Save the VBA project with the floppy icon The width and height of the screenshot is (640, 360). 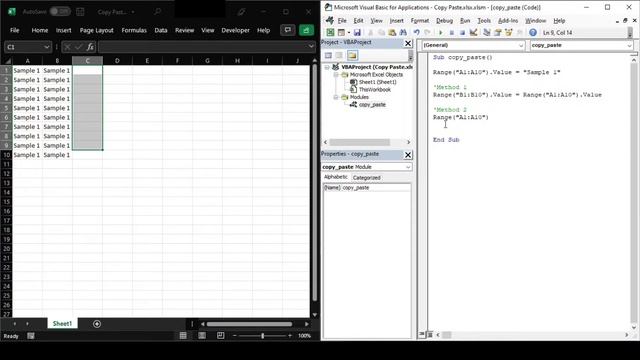(357, 32)
